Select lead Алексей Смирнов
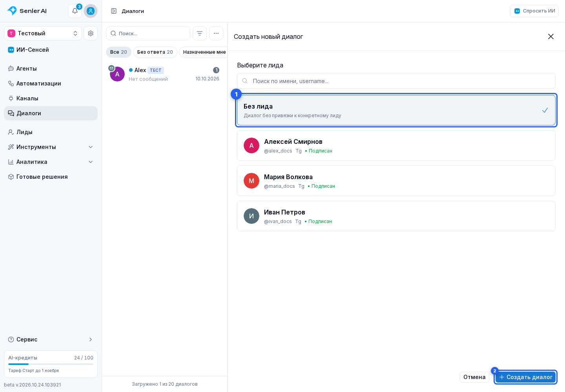Viewport: 565px width, 392px height. pos(396,145)
